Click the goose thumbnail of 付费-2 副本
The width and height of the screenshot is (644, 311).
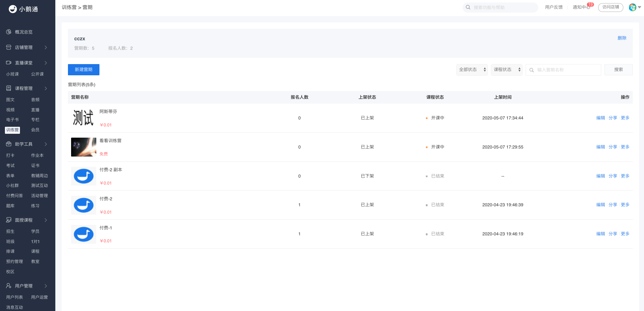[x=84, y=176]
